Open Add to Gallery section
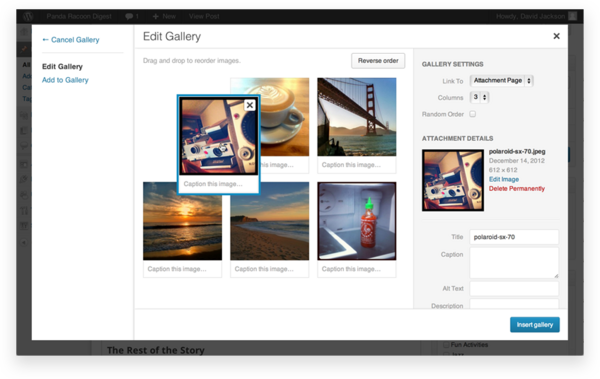The image size is (600, 379). pos(65,80)
